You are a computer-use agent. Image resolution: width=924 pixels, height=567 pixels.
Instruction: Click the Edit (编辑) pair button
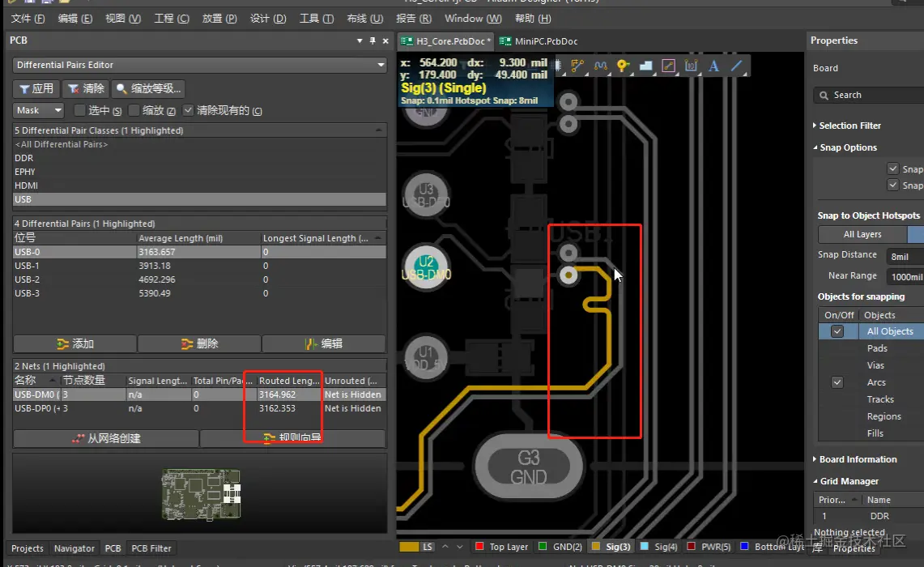tap(323, 343)
